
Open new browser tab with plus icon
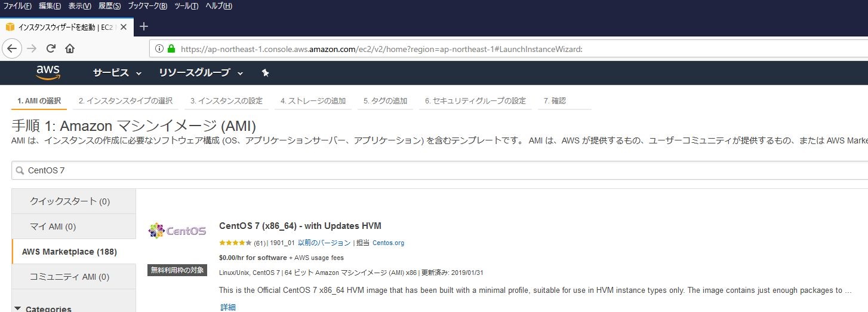[x=143, y=26]
